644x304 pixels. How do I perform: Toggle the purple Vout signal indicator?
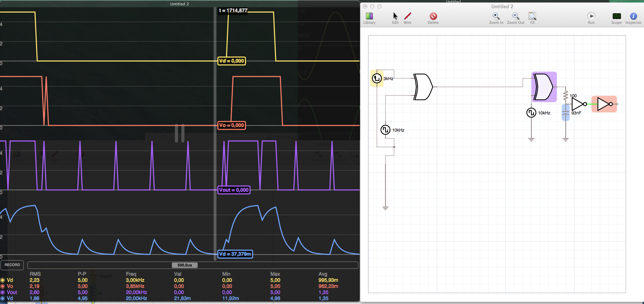click(3, 293)
